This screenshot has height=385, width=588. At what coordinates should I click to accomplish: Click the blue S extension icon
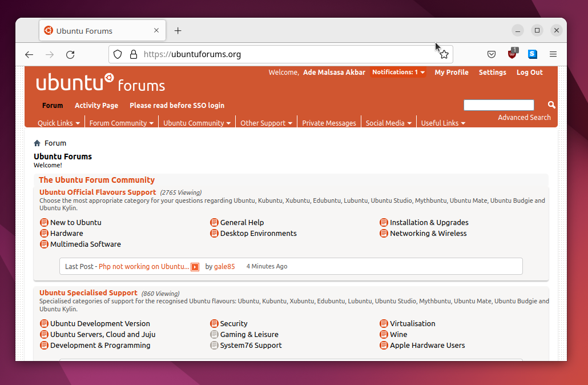[533, 54]
